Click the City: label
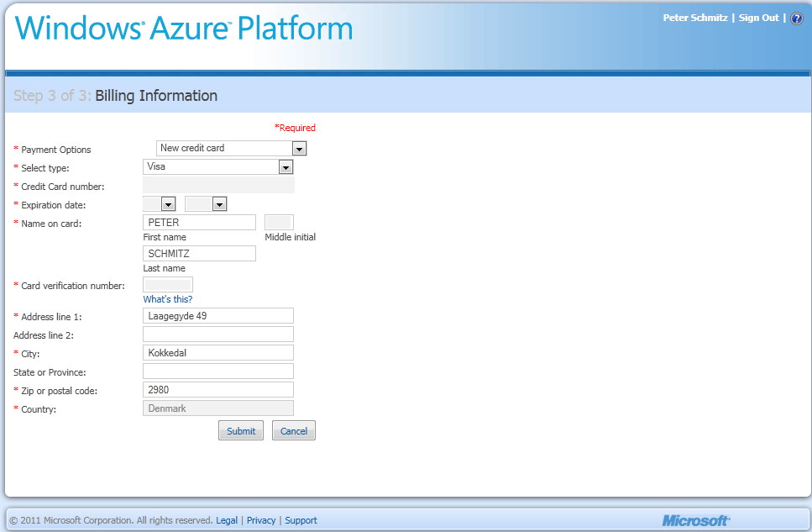The image size is (812, 532). pos(30,354)
